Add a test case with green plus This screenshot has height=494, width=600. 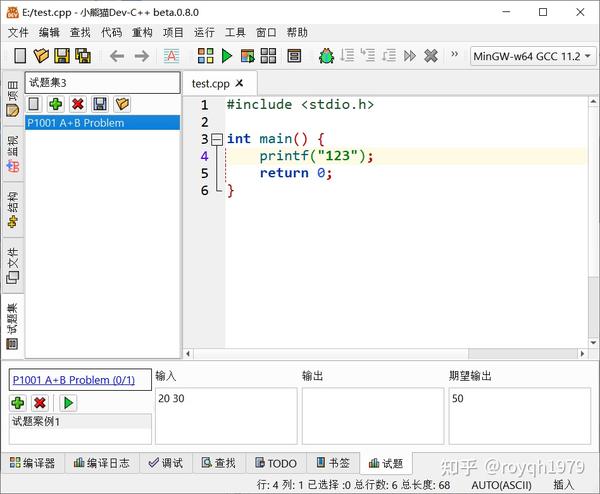pos(18,403)
